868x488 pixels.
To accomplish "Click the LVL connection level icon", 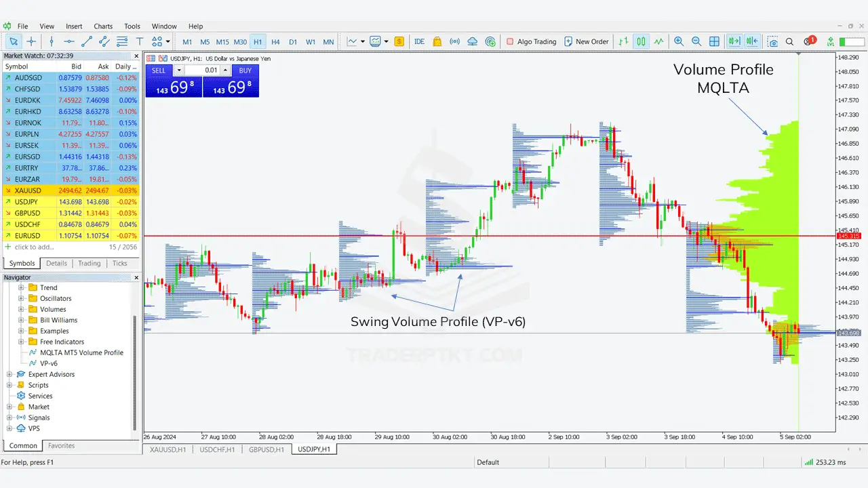I will [x=831, y=41].
